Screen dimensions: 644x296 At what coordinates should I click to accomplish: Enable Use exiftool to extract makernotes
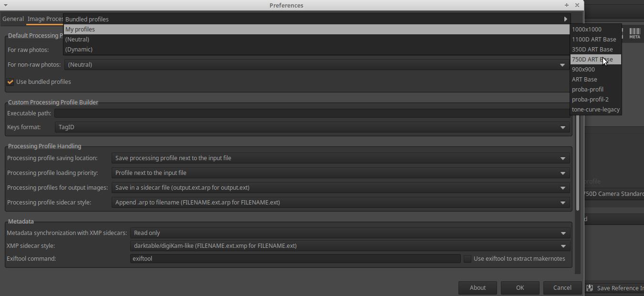[467, 259]
